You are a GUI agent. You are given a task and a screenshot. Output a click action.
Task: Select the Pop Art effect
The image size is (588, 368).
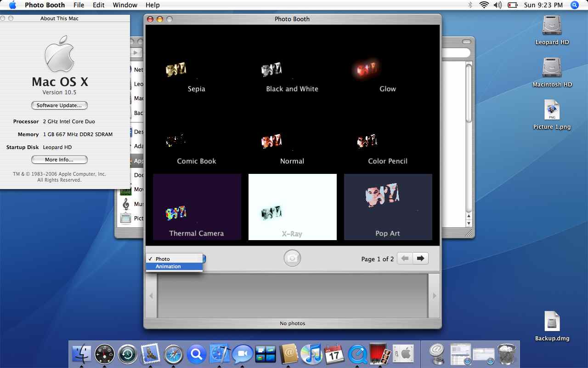coord(388,207)
